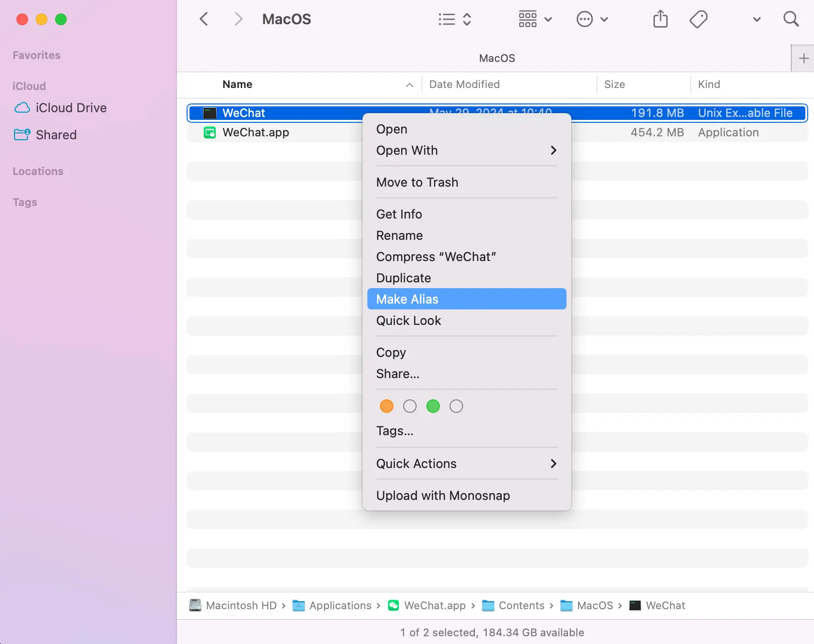Sort by Name column header
The height and width of the screenshot is (644, 814).
coord(237,85)
